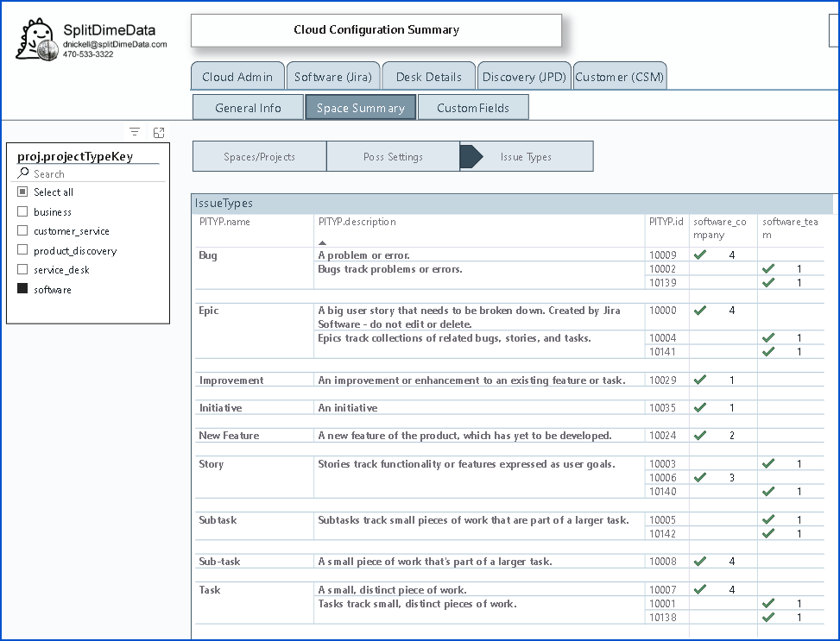Open the Software (Jira) tab
The height and width of the screenshot is (641, 840).
click(333, 77)
